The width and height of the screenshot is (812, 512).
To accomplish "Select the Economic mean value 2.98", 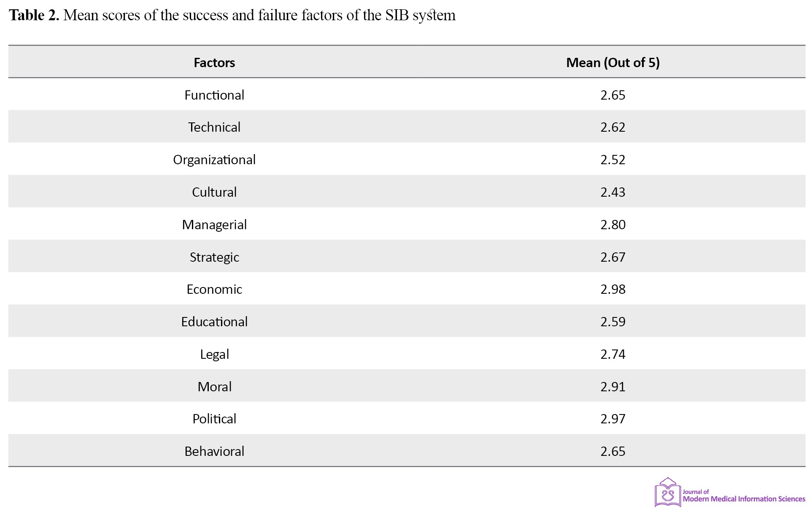I will click(x=613, y=289).
